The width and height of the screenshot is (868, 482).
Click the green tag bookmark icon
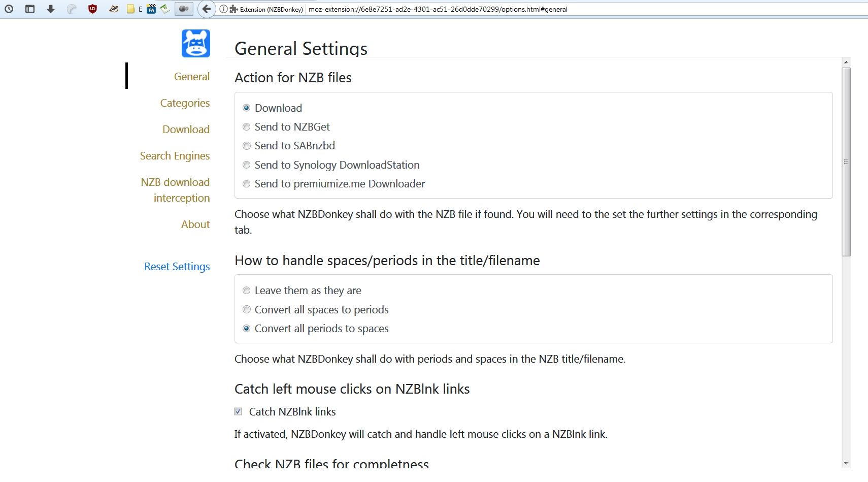tap(165, 9)
